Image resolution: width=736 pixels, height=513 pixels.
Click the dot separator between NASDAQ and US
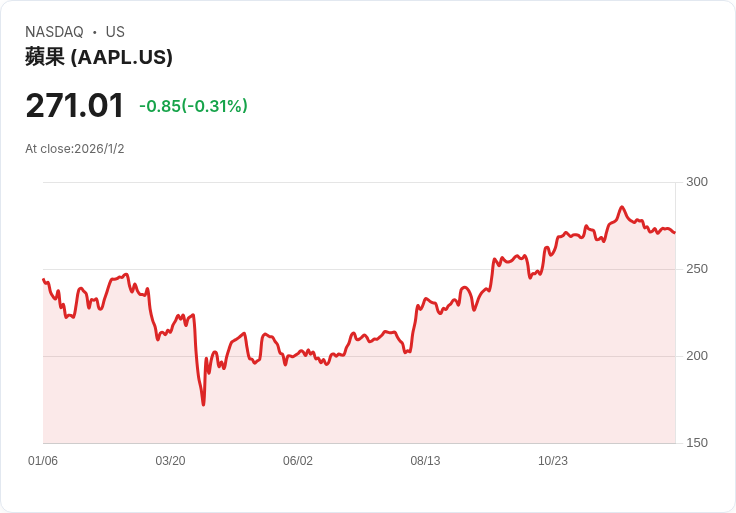pos(94,32)
